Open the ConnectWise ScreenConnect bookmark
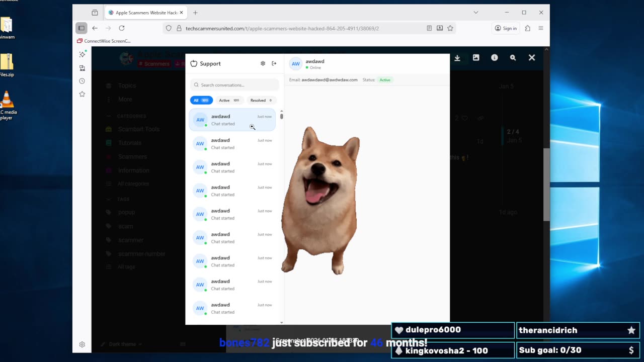This screenshot has width=644, height=362. [x=104, y=41]
